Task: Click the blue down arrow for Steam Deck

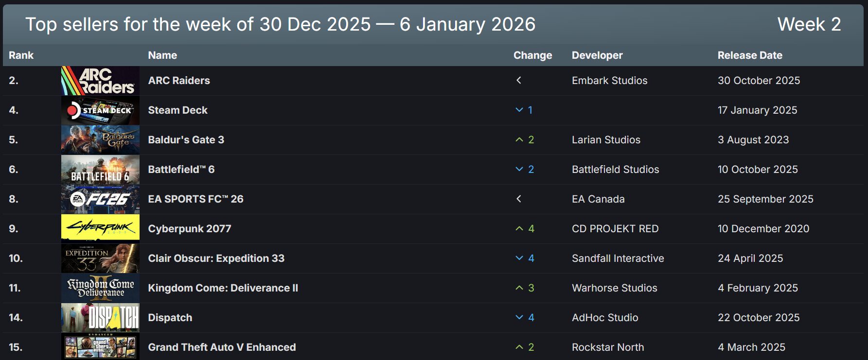Action: click(x=519, y=110)
